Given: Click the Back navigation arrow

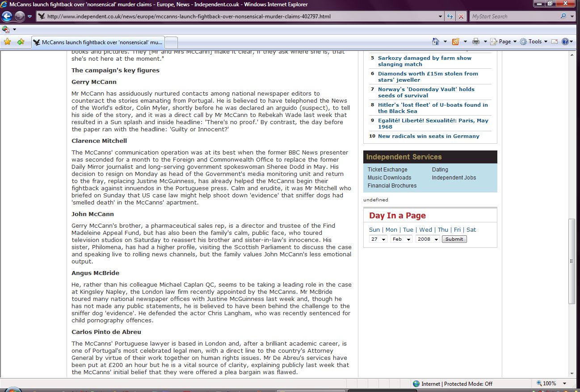Looking at the screenshot, I should pos(7,17).
